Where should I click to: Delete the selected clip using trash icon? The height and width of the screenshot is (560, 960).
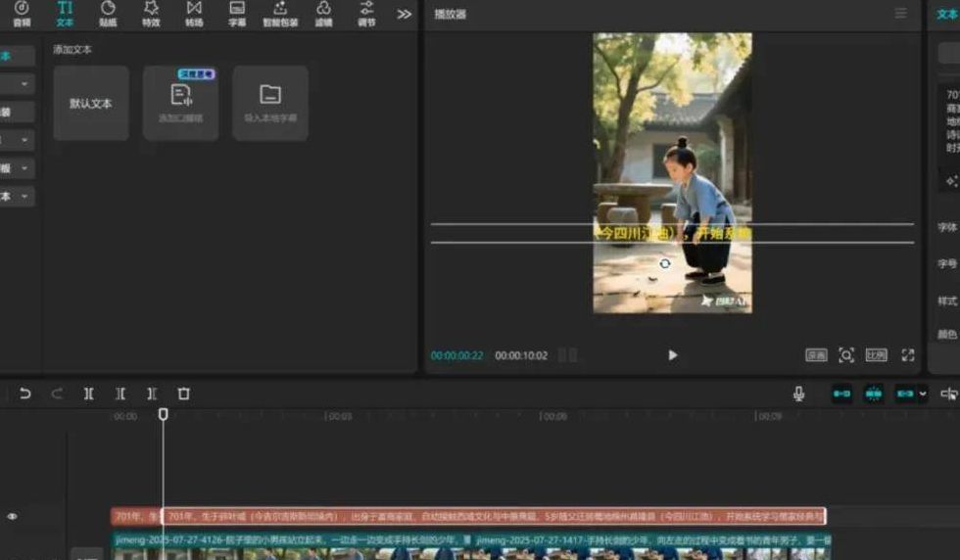point(183,394)
